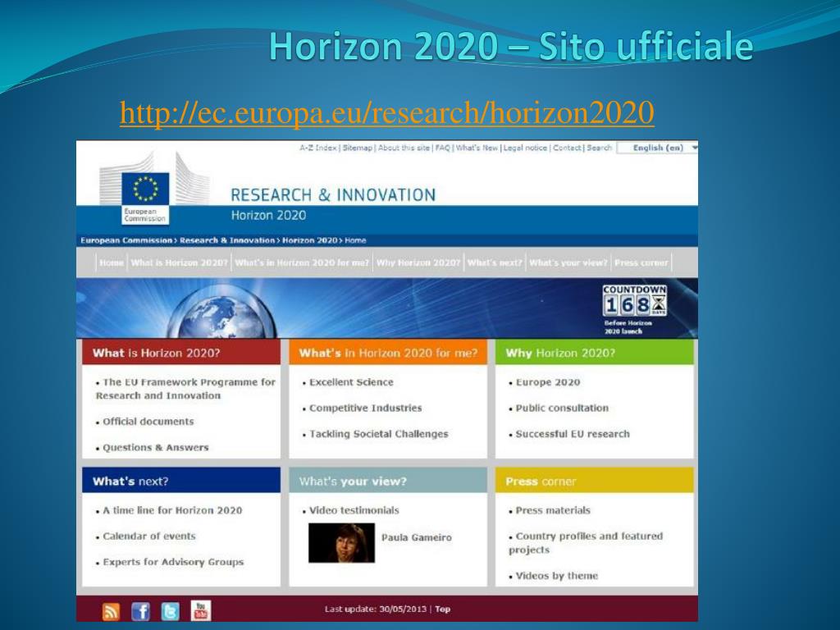This screenshot has height=630, width=840.
Task: Click 'Last update: 30/05/2013' footer text
Action: [376, 609]
